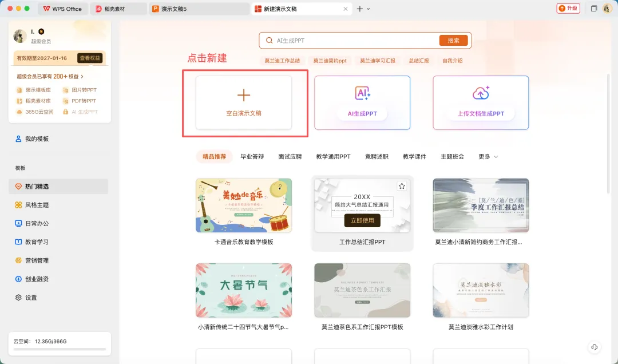Click the 自我介绍 search suggestion
Screen dimensions: 618x364
tap(453, 61)
